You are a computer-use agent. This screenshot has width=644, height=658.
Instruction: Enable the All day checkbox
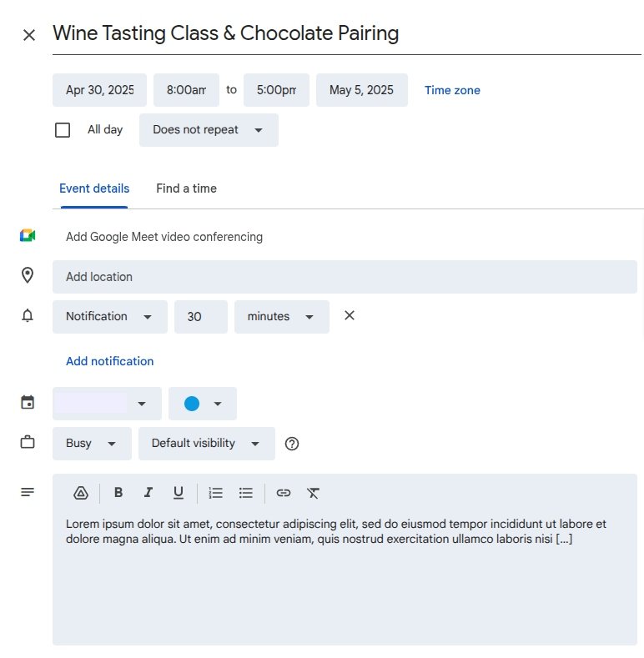point(63,130)
